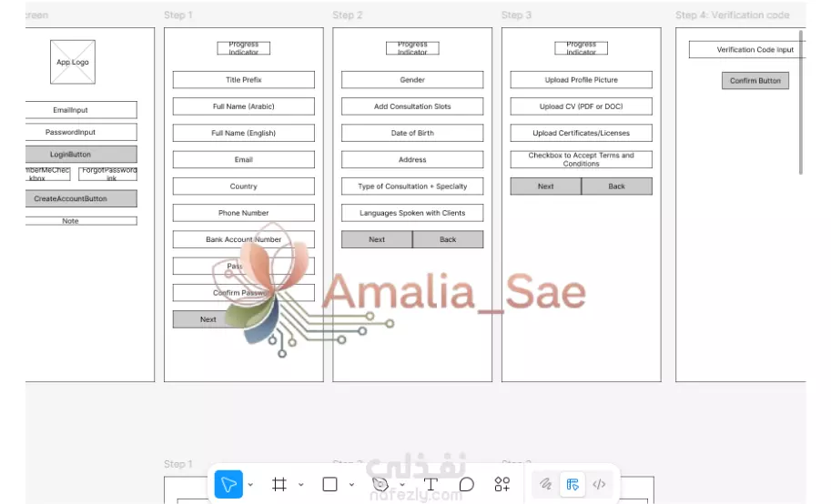
Task: Select the Next button in Step 2
Action: click(377, 239)
